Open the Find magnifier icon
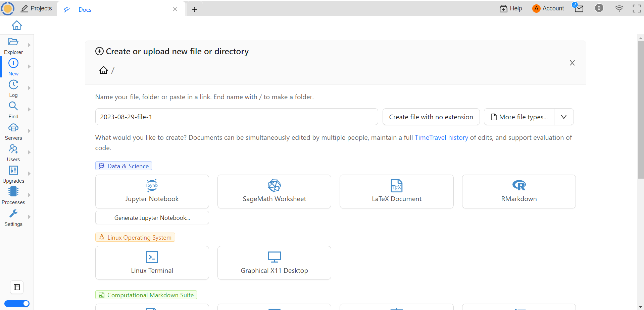This screenshot has width=644, height=310. point(13,106)
